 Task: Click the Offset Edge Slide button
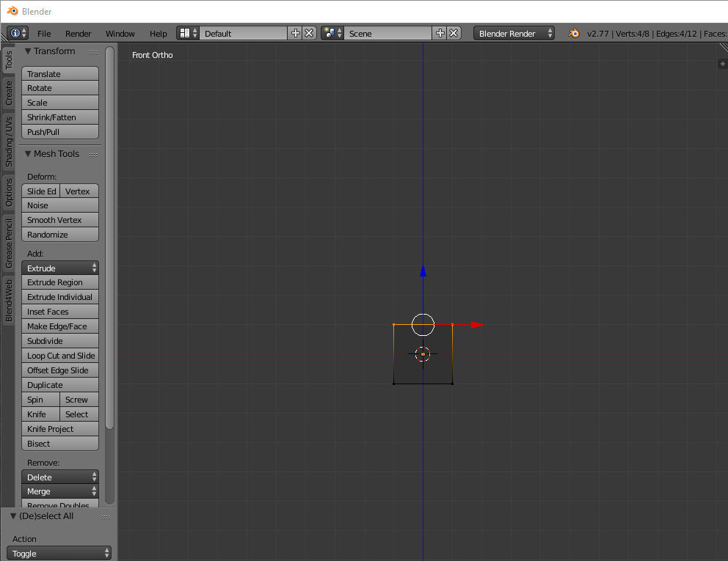click(60, 370)
